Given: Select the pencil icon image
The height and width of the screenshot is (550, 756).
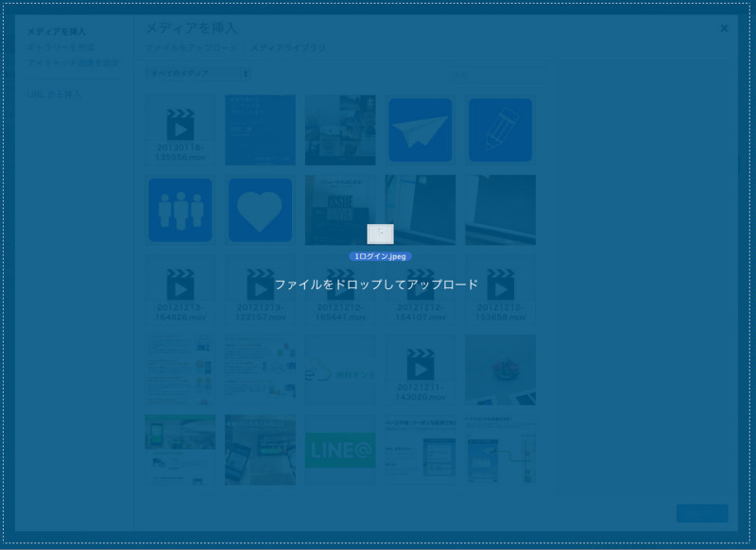Looking at the screenshot, I should click(x=501, y=130).
